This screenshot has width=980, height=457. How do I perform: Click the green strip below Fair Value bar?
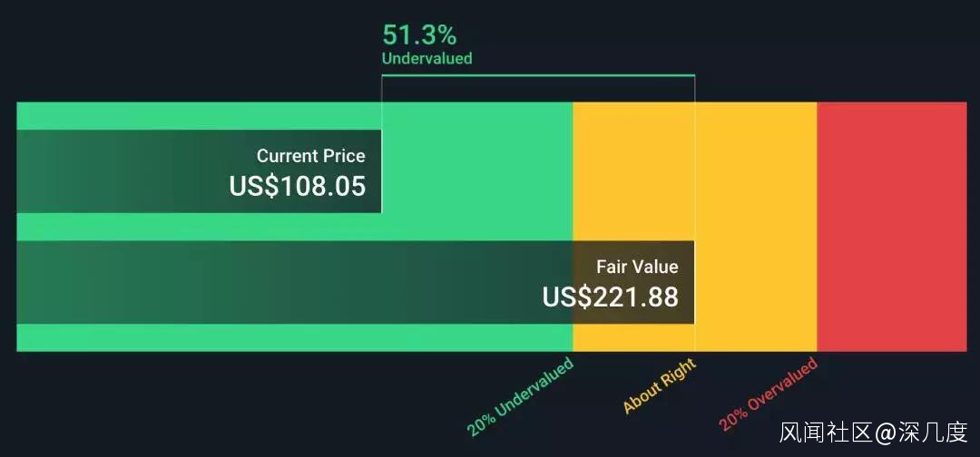[290, 337]
